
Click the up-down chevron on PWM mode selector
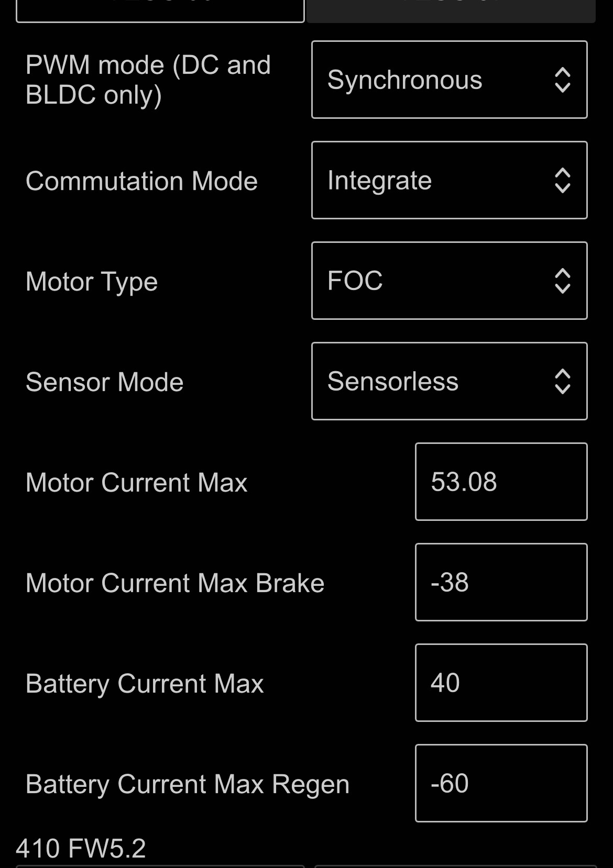(x=562, y=80)
